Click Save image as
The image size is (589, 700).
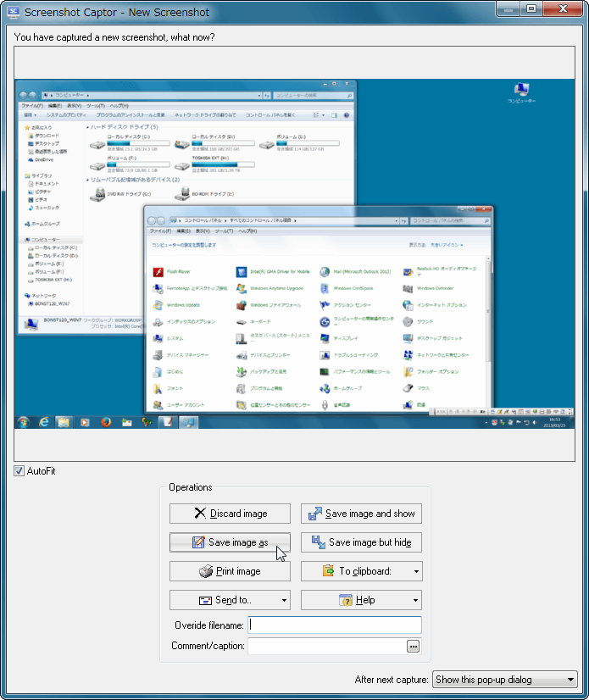click(x=230, y=542)
